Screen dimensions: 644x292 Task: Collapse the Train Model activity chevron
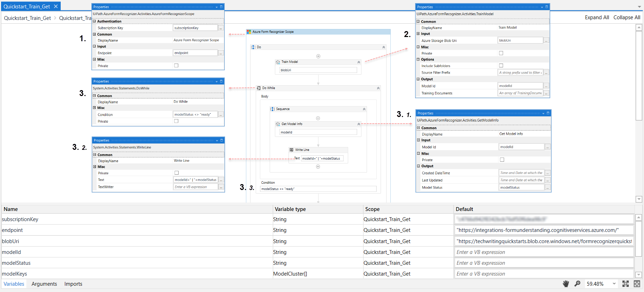coord(359,62)
